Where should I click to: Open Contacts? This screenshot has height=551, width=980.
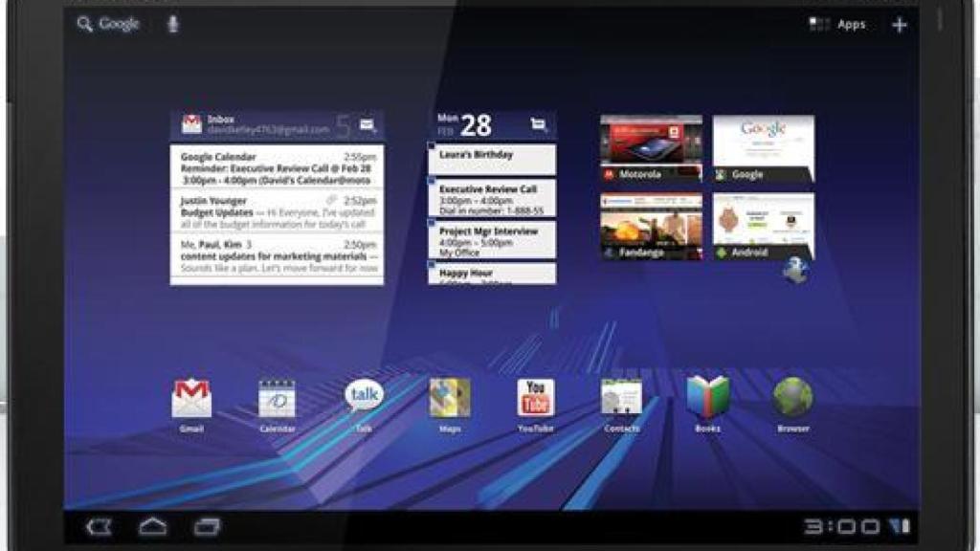point(622,394)
